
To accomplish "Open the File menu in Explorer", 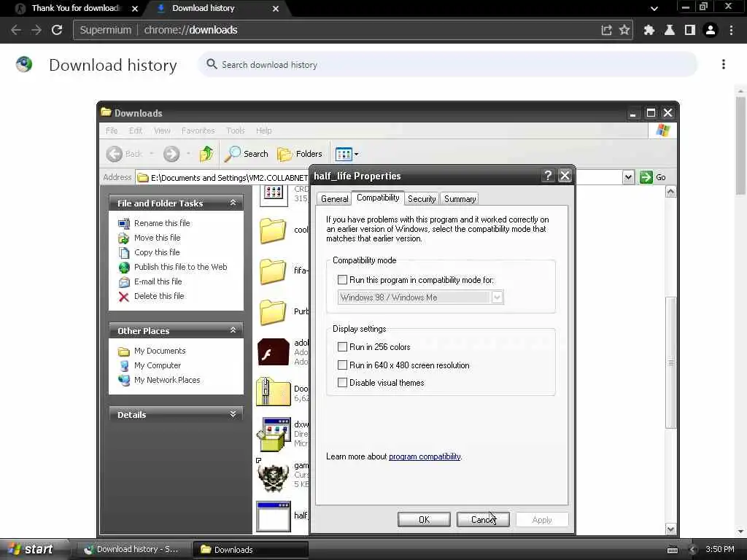I will 112,131.
